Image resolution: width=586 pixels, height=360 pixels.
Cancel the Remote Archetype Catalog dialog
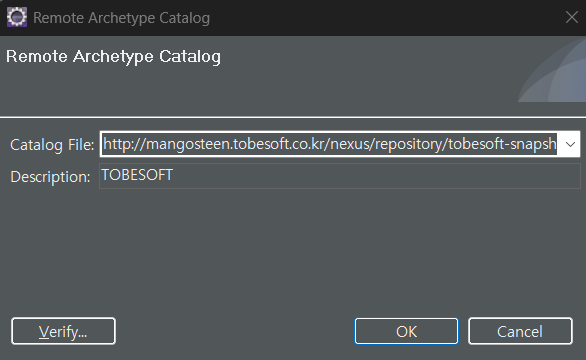[520, 331]
